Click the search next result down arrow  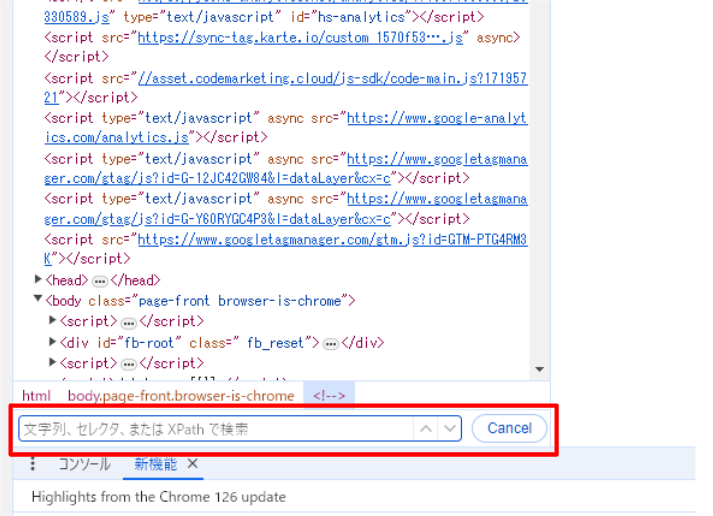click(x=450, y=428)
